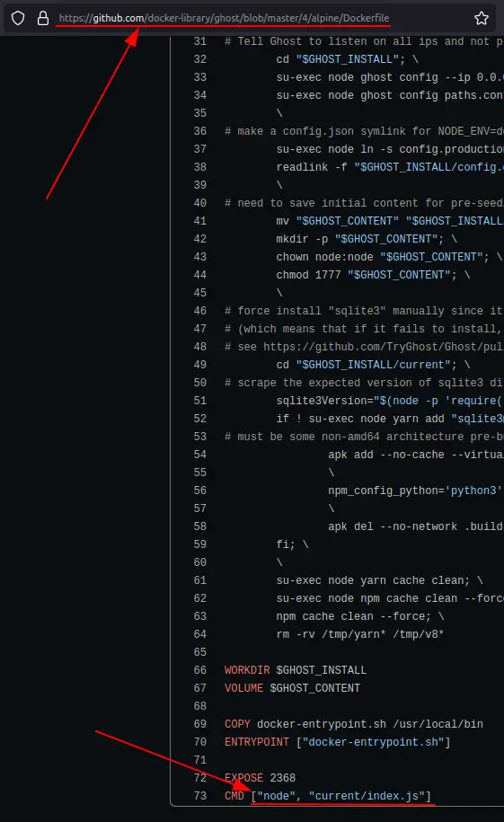Select line number 46
The image size is (504, 822).
[199, 311]
